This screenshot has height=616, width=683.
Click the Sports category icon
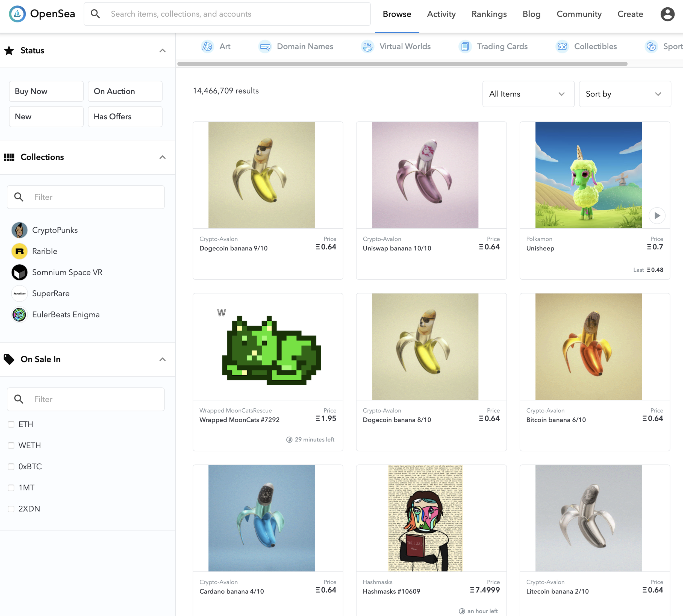point(651,46)
